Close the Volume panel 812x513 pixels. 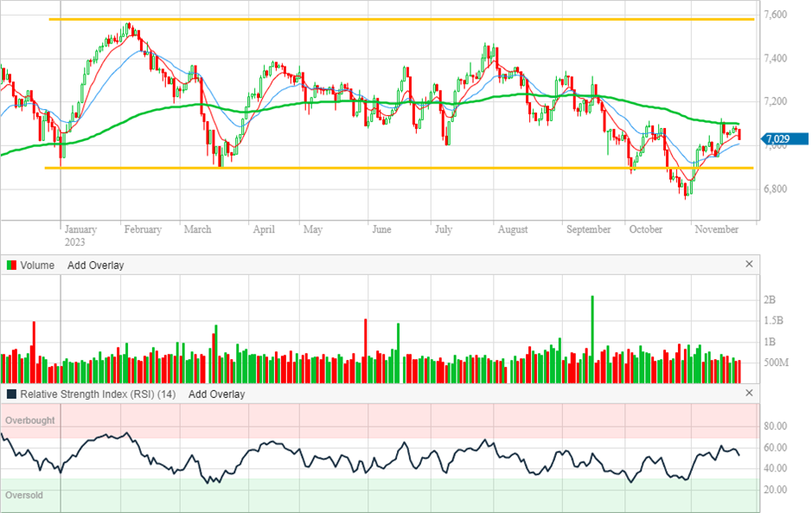(749, 265)
